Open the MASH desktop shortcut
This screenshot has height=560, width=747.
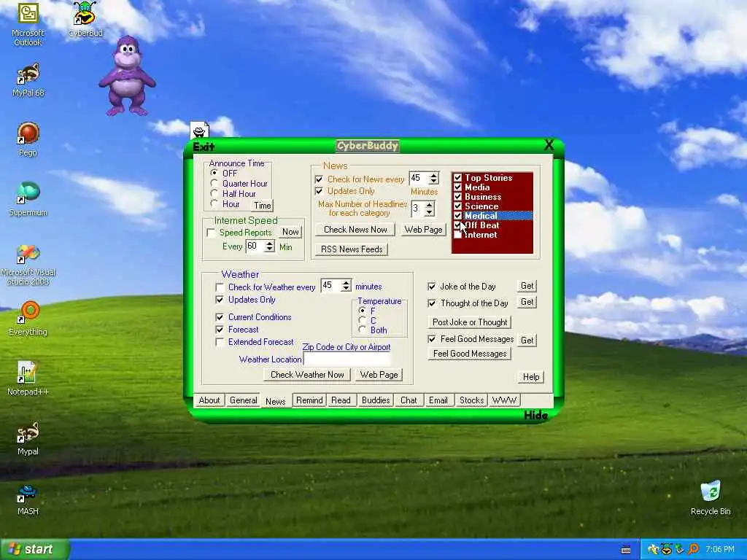coord(28,500)
